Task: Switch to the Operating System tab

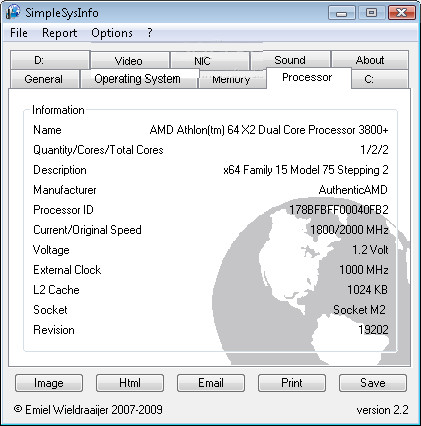Action: pyautogui.click(x=138, y=79)
